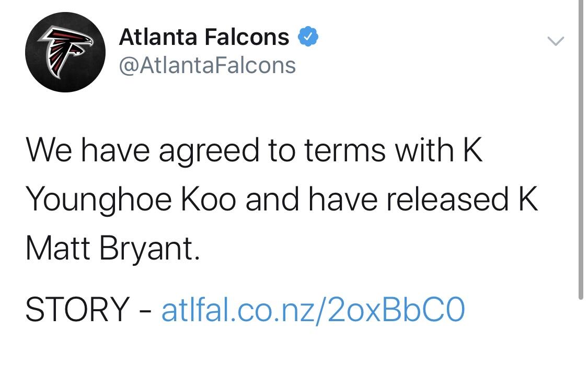Viewport: 588px width, 388px height.
Task: Click the name Bryant in the tweet
Action: click(x=149, y=249)
